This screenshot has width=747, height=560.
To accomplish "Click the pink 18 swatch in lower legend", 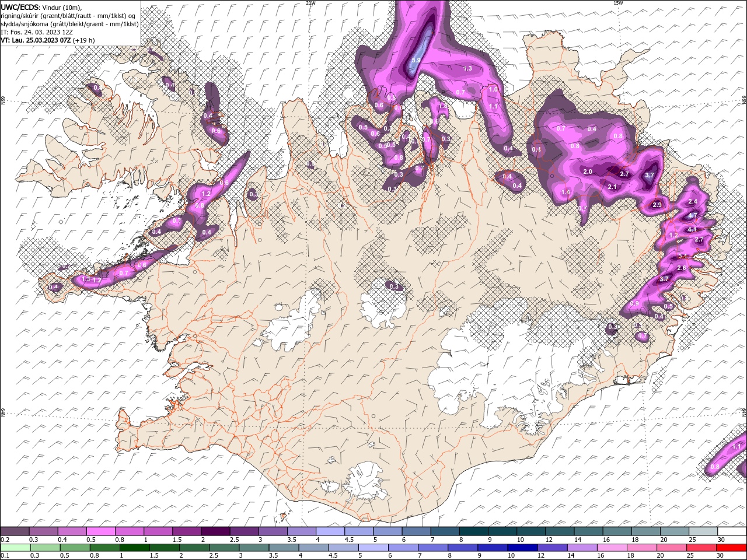I will click(x=641, y=548).
